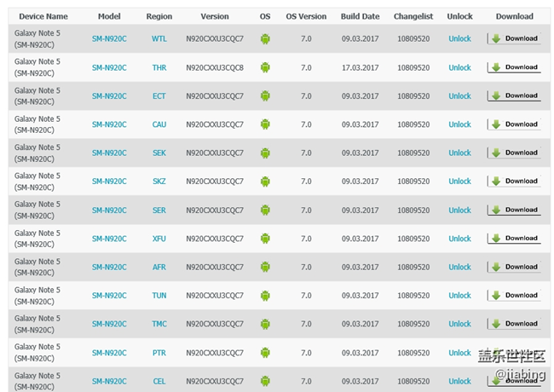554x392 pixels.
Task: Download firmware for the SEK region
Action: click(514, 153)
